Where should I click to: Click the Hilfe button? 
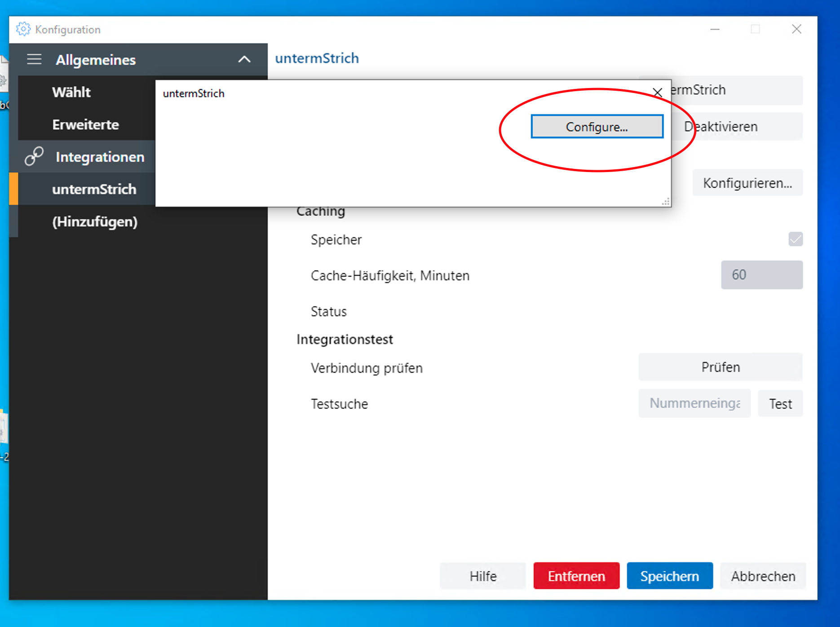tap(483, 576)
